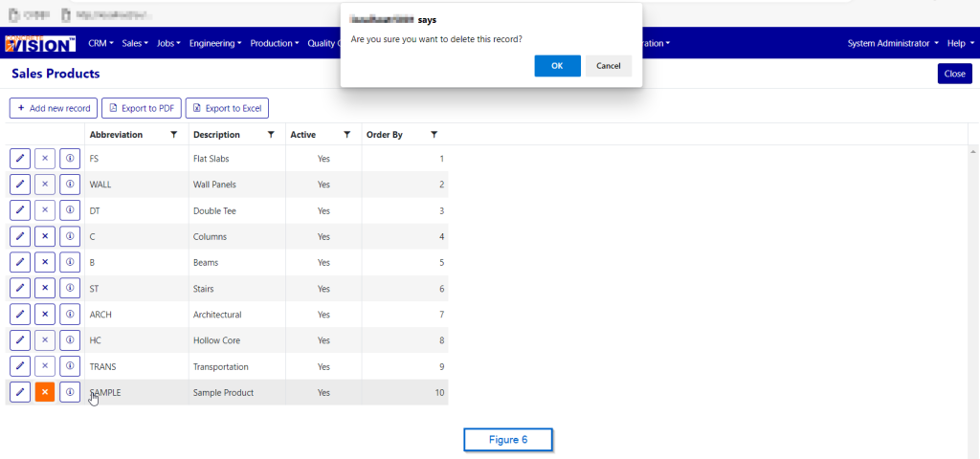Cancel the delete confirmation dialog

click(608, 66)
